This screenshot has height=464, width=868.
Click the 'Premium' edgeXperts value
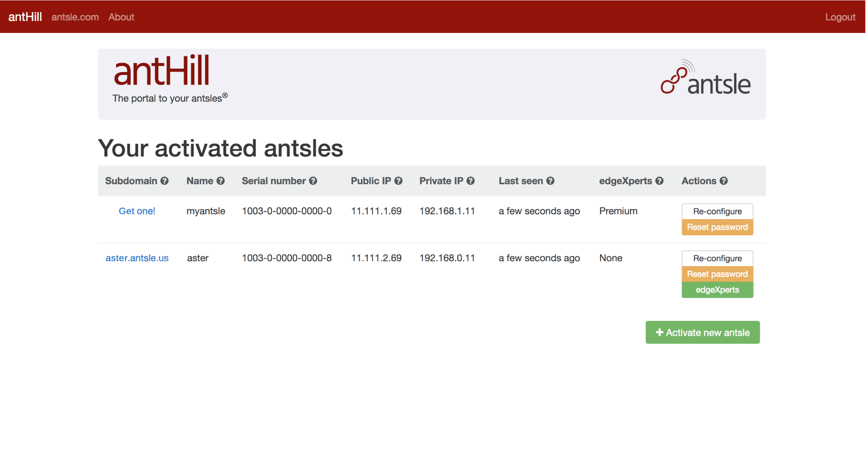coord(618,211)
